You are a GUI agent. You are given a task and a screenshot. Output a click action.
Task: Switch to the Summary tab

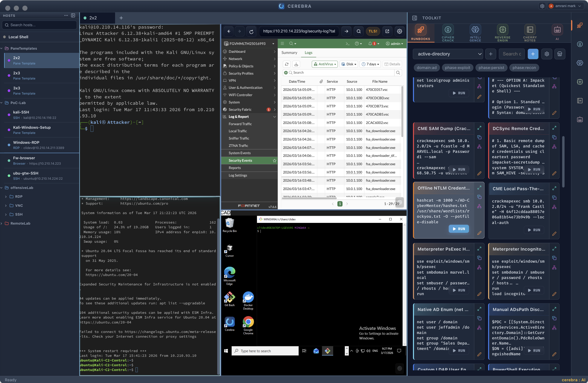coord(289,53)
